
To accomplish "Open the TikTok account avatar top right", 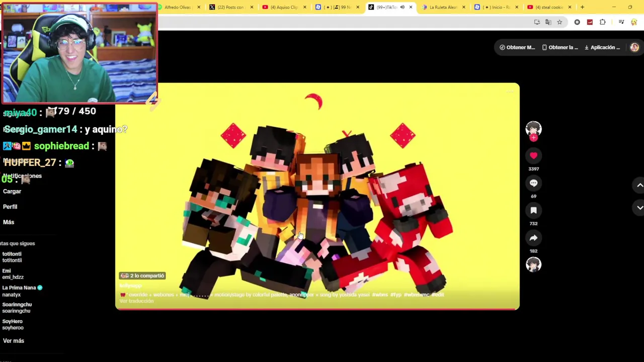I will pos(634,47).
